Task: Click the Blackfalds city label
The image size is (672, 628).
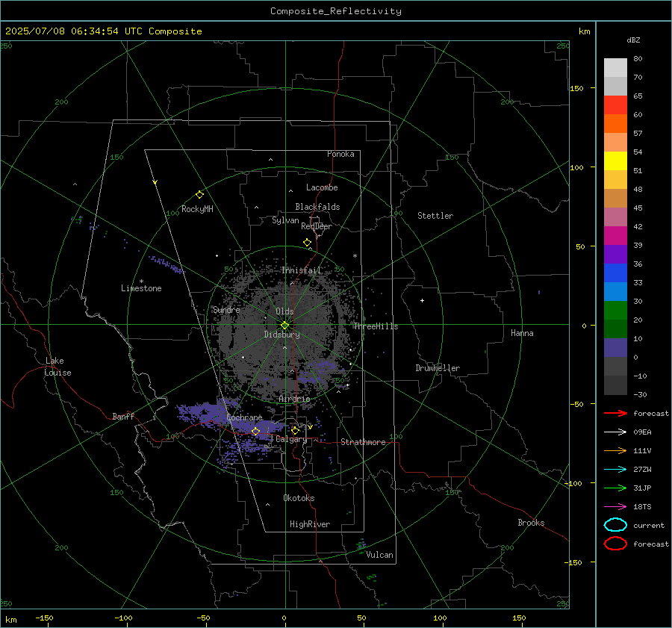Action: [x=317, y=207]
